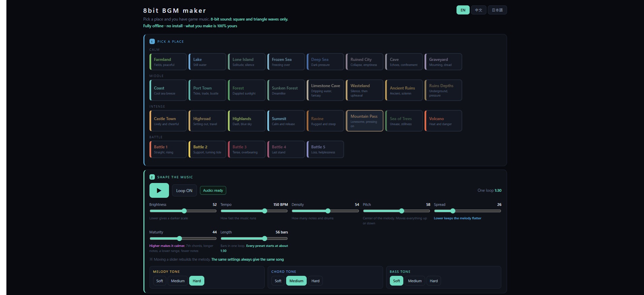Toggle the Loop ON button
This screenshot has width=644, height=295.
point(184,190)
